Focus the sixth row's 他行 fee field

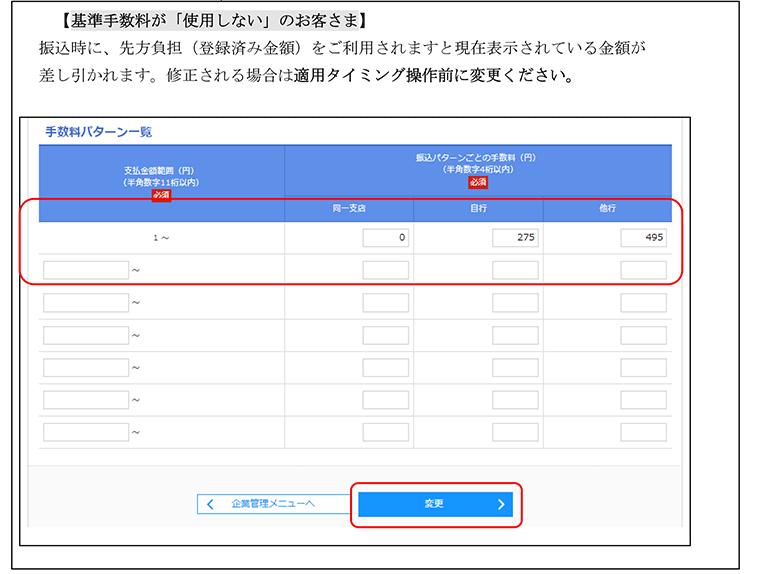click(644, 400)
